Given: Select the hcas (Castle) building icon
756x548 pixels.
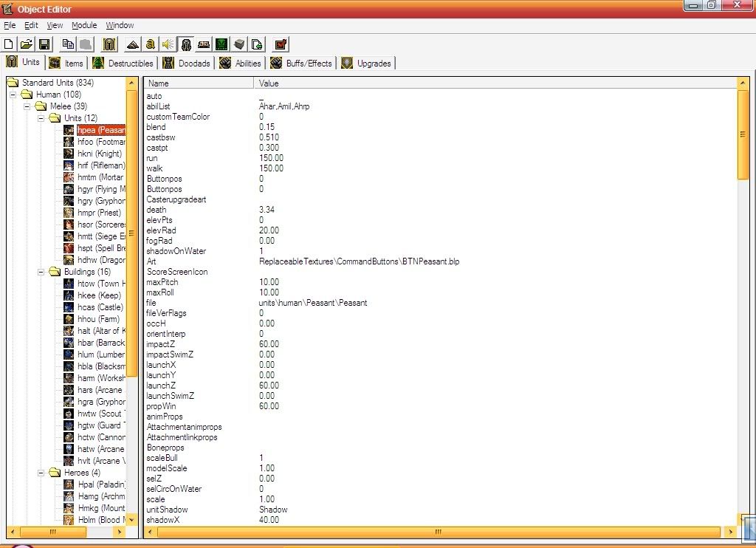Looking at the screenshot, I should click(69, 307).
